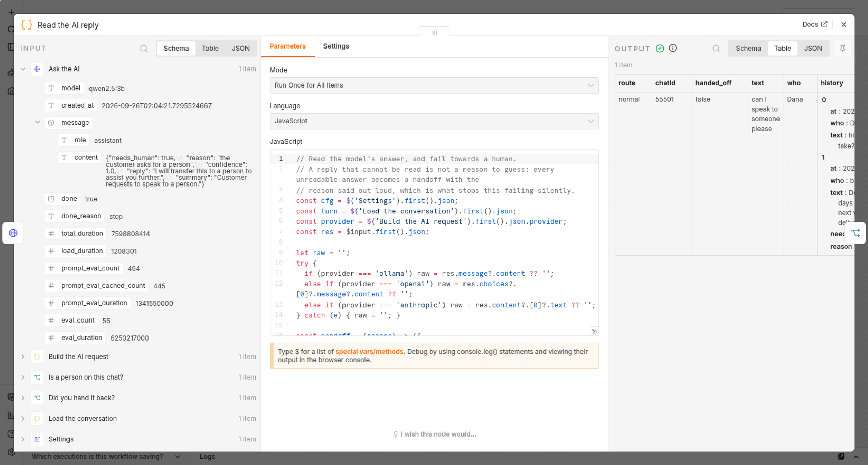Open the Mode dropdown

point(434,85)
